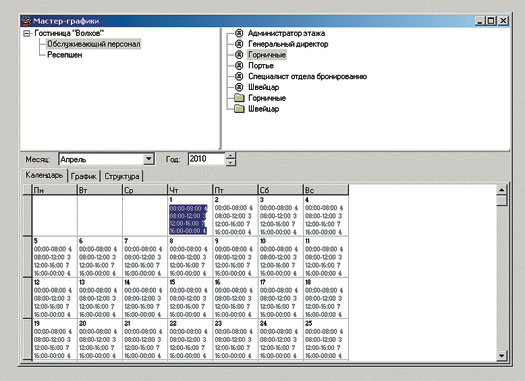This screenshot has width=525, height=381.
Task: Switch to the Структура tab
Action: tap(122, 176)
